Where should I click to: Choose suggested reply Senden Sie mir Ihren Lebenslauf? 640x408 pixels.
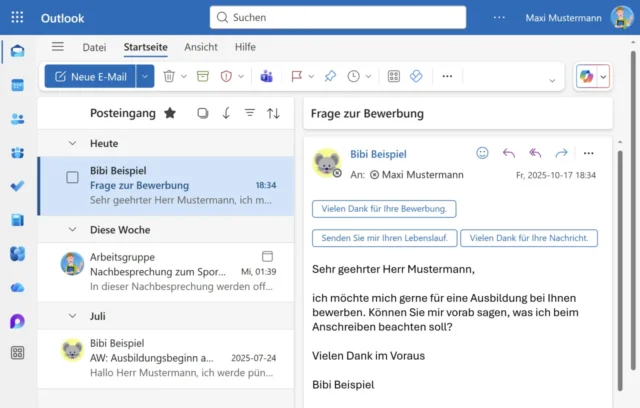point(385,238)
